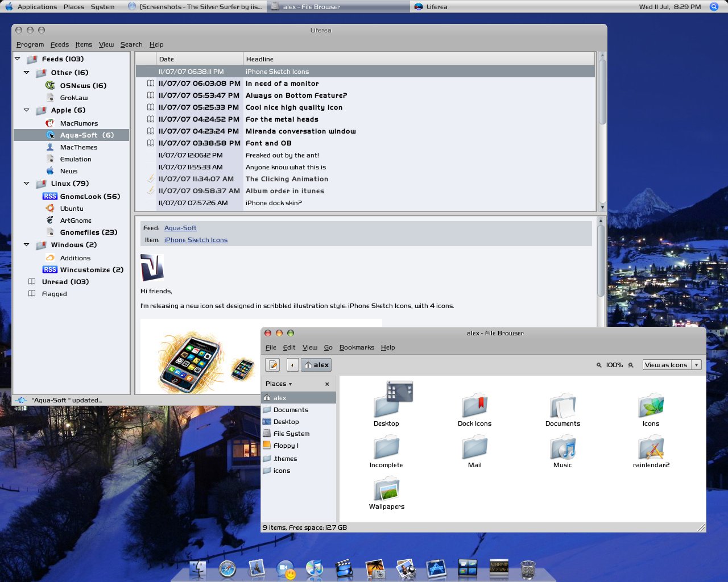The width and height of the screenshot is (728, 582).
Task: Collapse the Linux (79) folder
Action: [27, 183]
